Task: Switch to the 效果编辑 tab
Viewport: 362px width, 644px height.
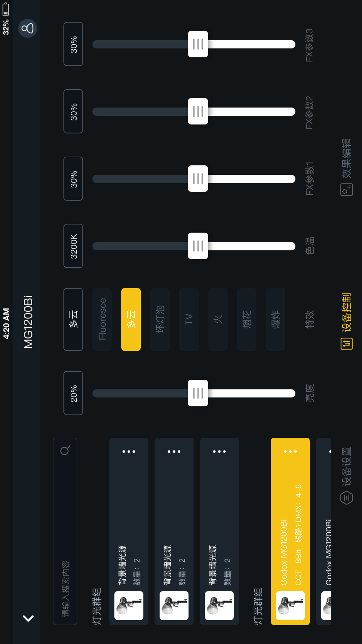Action: (x=347, y=158)
